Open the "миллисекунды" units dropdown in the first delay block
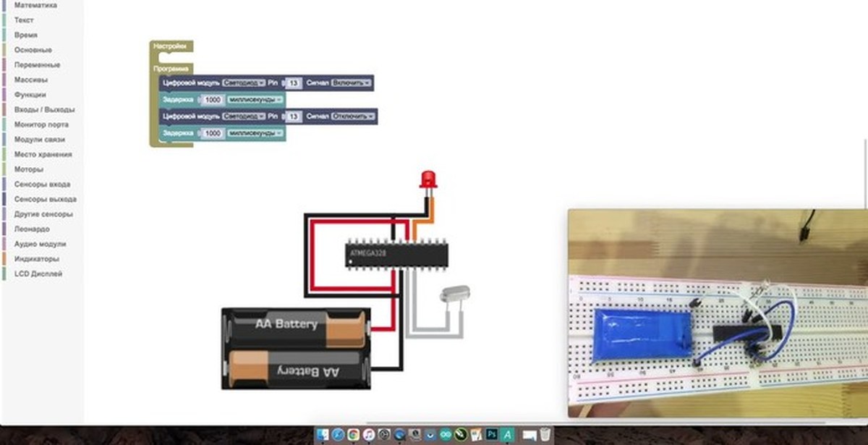868x445 pixels. coord(253,99)
